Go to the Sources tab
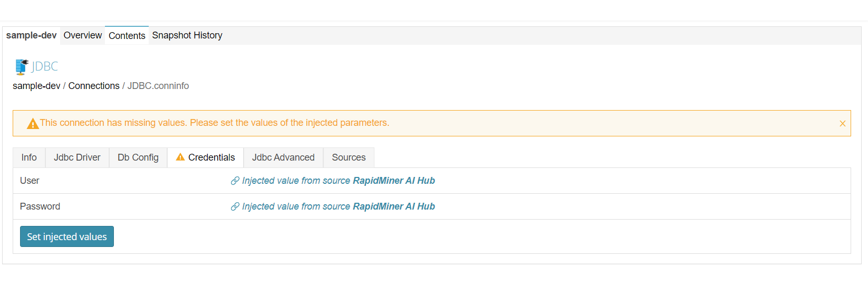This screenshot has height=297, width=868. pos(349,157)
